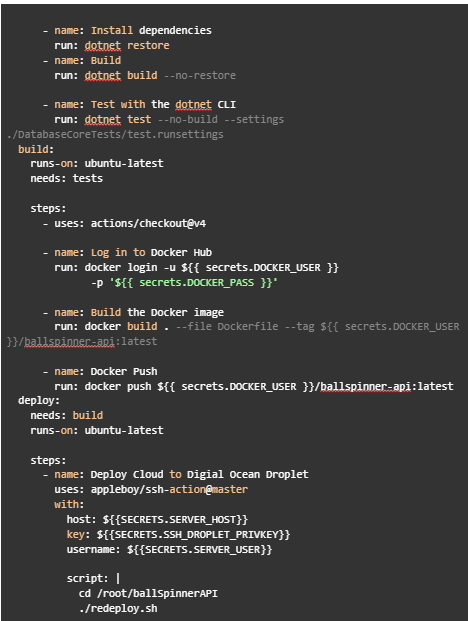The width and height of the screenshot is (468, 621).
Task: Click 'actions/checkout@v4' text
Action: point(148,223)
